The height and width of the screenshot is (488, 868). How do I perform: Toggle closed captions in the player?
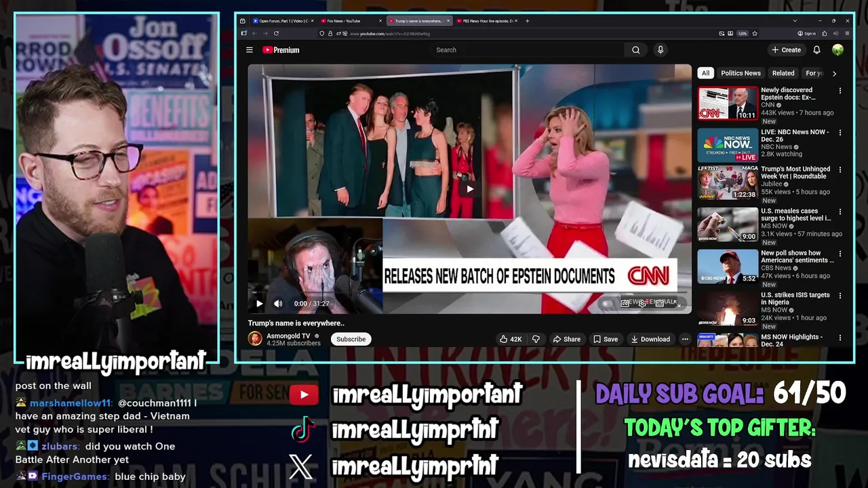625,304
